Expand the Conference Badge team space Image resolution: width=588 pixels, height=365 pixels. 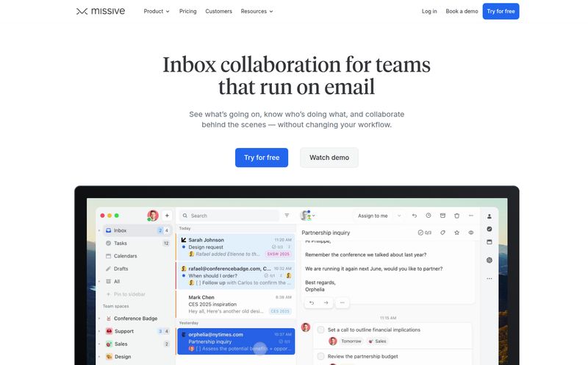click(99, 319)
